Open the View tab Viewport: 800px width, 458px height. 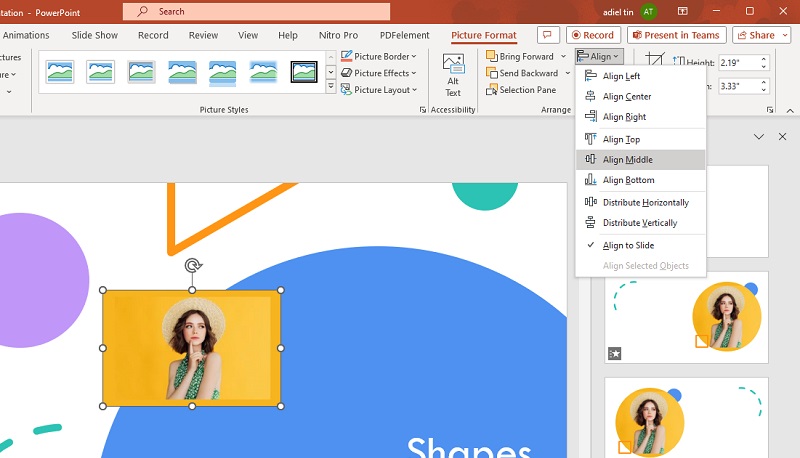pyautogui.click(x=248, y=35)
